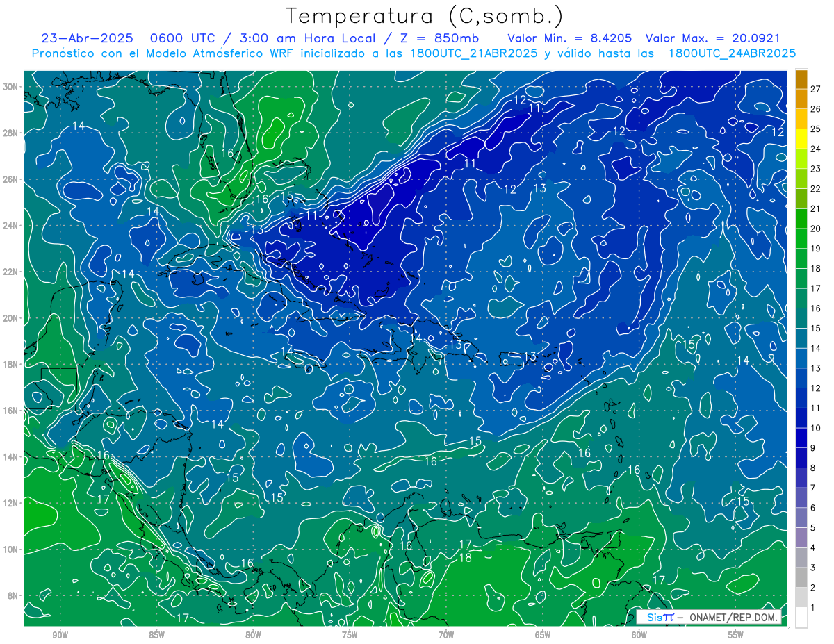Pick the bright green segment above the color scale's 20 label
This screenshot has height=644, width=834.
pyautogui.click(x=801, y=219)
